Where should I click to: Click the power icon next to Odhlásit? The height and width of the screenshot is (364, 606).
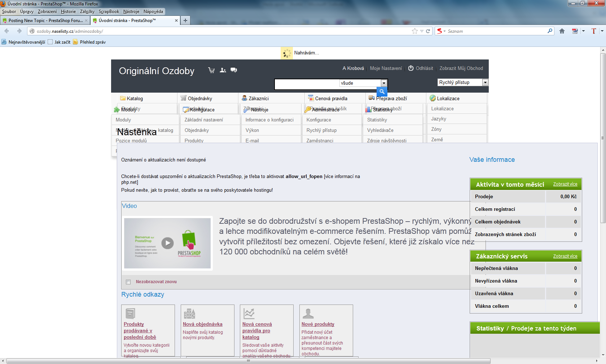(411, 68)
